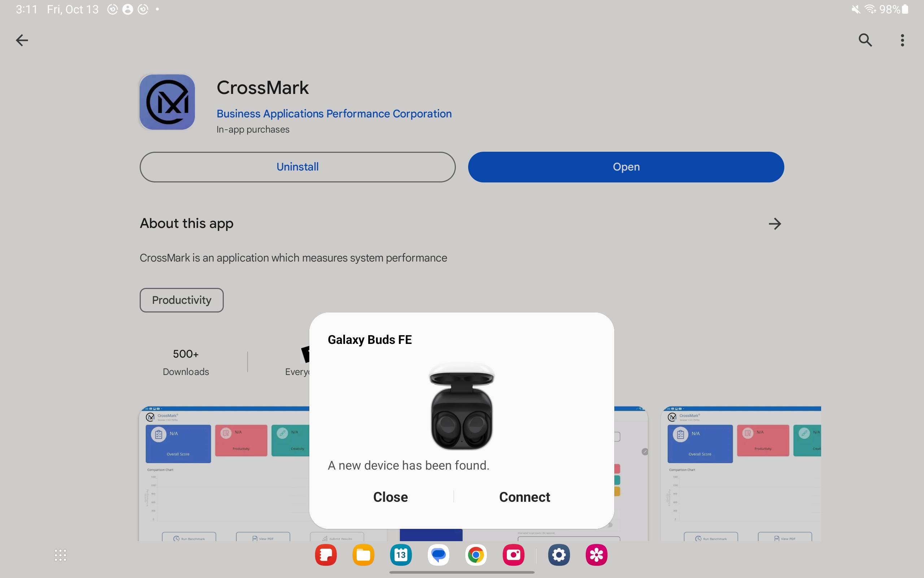Open the rightmost CrossMark screenshot preview
The height and width of the screenshot is (578, 924).
(741, 474)
